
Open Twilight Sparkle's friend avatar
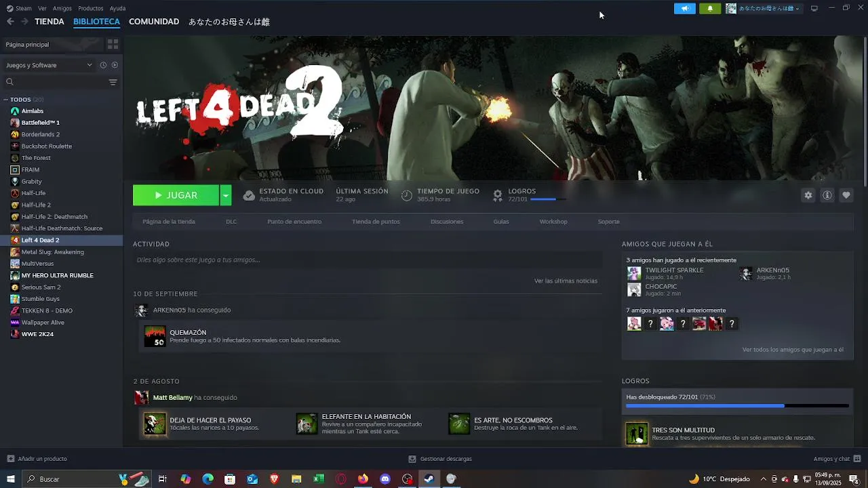click(634, 273)
